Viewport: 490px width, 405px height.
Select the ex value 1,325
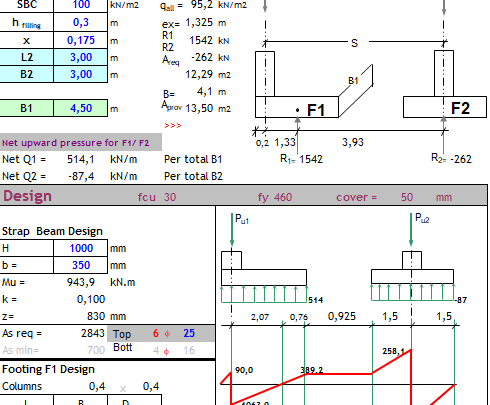199,23
